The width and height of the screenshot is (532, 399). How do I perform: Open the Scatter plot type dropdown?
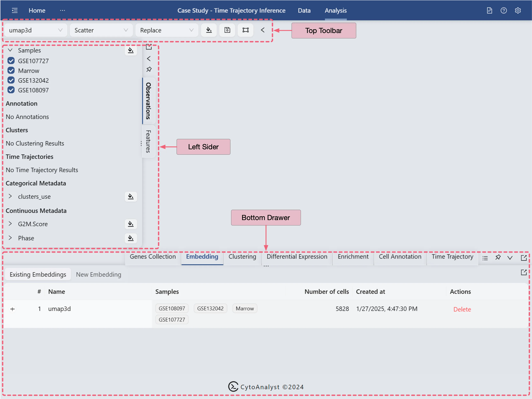[101, 30]
